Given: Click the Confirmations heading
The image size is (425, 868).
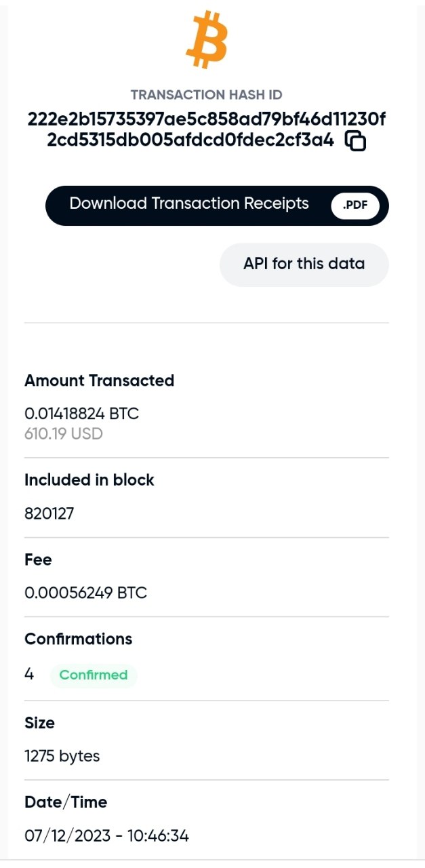Looking at the screenshot, I should pyautogui.click(x=79, y=639).
